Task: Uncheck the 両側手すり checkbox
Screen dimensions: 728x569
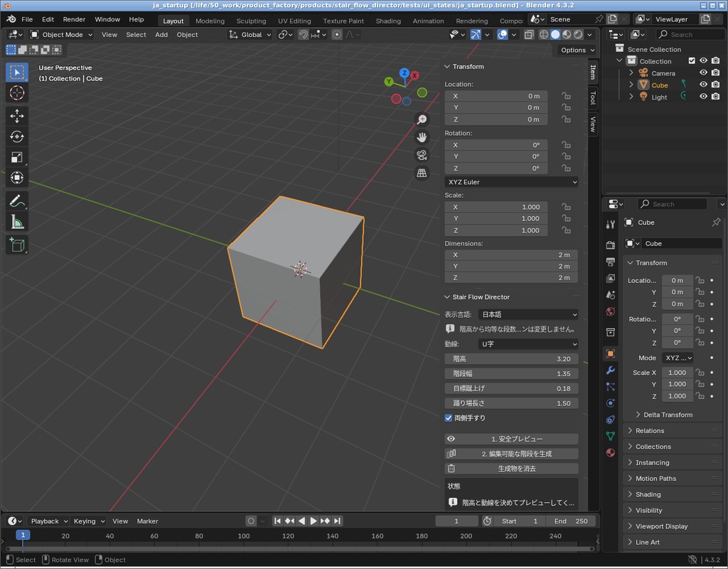Action: tap(449, 418)
